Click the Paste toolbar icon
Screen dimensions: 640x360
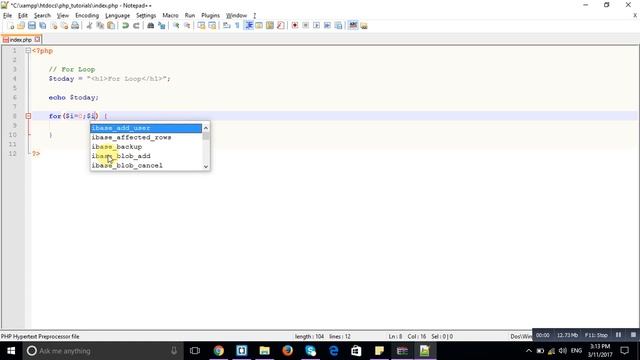111,26
